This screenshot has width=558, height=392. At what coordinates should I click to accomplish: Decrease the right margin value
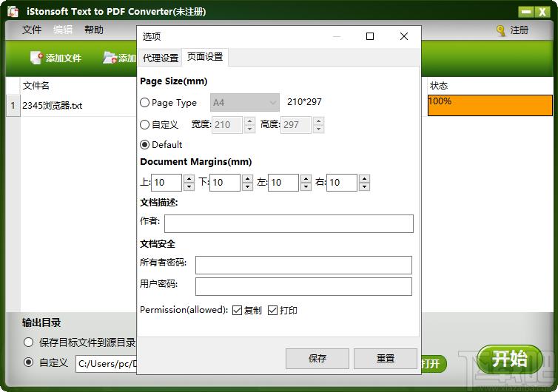pyautogui.click(x=364, y=186)
